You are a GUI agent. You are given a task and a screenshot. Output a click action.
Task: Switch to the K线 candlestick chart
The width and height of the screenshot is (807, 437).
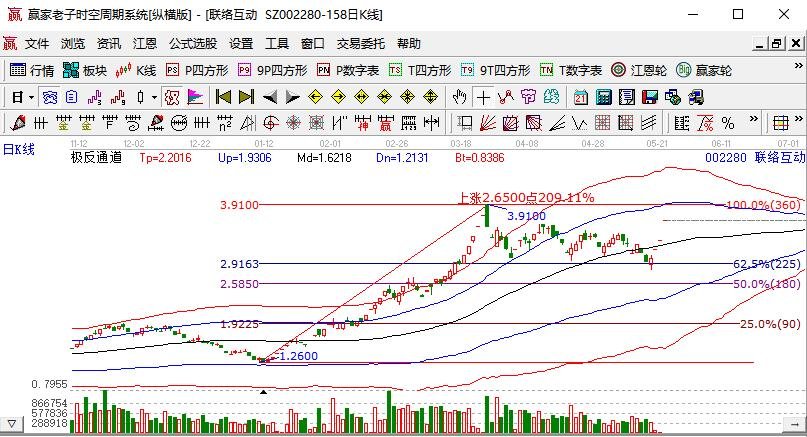[136, 70]
